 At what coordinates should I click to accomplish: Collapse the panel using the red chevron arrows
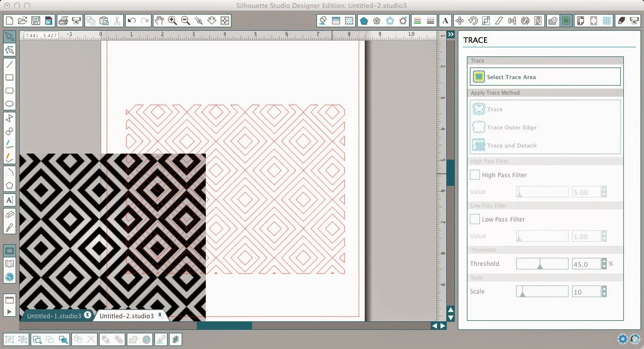[450, 34]
